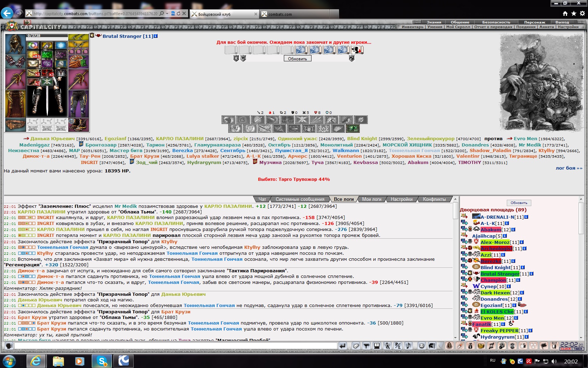Click Поединки in the submenu
Screen dimensions: 588x368
pyautogui.click(x=526, y=27)
